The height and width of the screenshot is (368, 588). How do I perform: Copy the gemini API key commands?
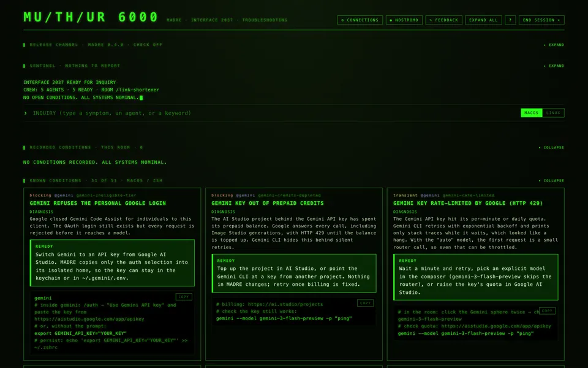pyautogui.click(x=184, y=297)
